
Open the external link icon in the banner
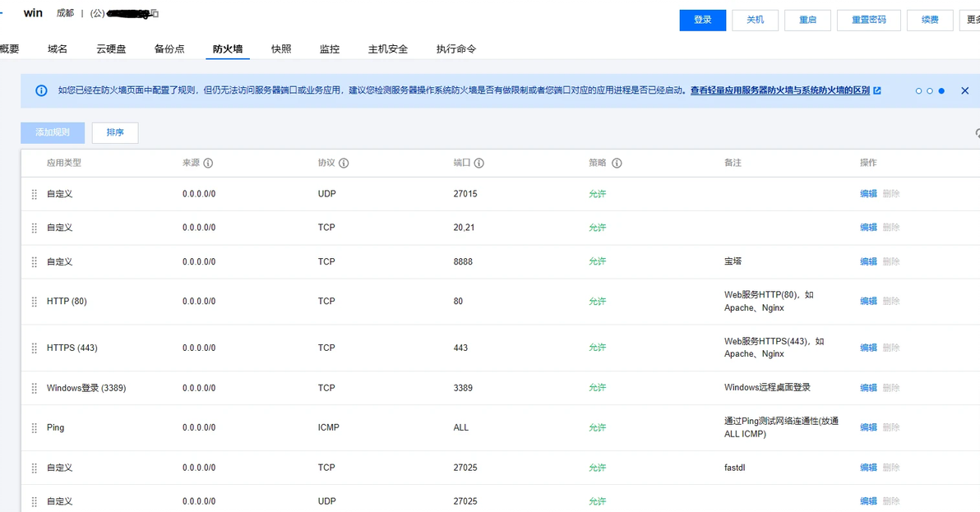click(877, 90)
